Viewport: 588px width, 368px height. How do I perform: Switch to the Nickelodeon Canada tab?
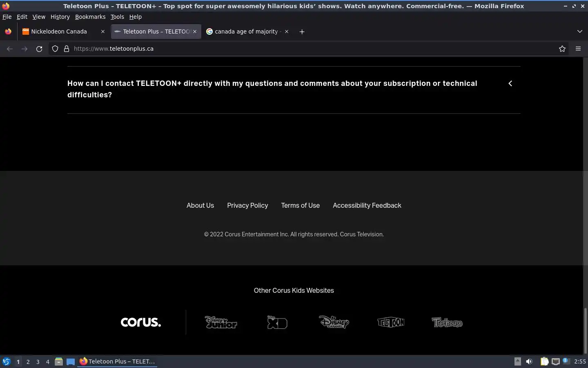tap(64, 31)
